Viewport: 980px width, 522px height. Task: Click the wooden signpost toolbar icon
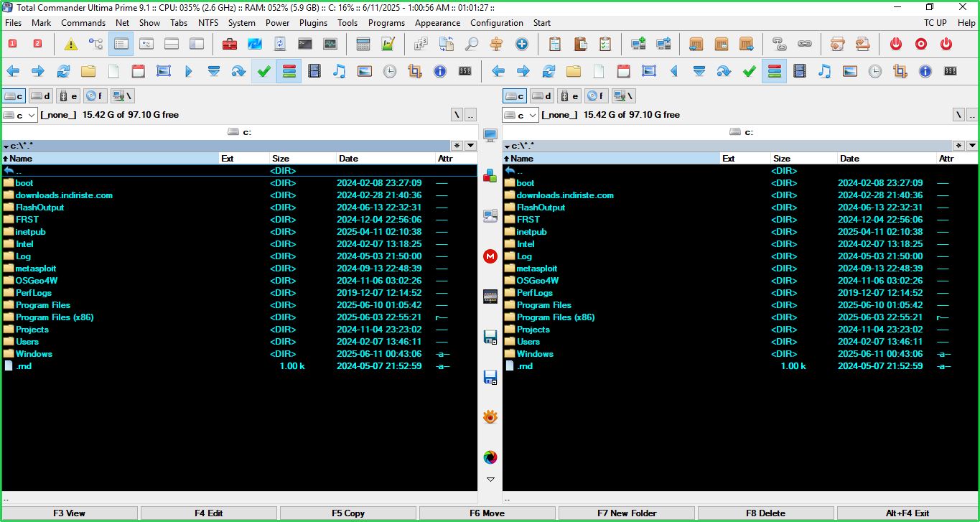[x=497, y=44]
